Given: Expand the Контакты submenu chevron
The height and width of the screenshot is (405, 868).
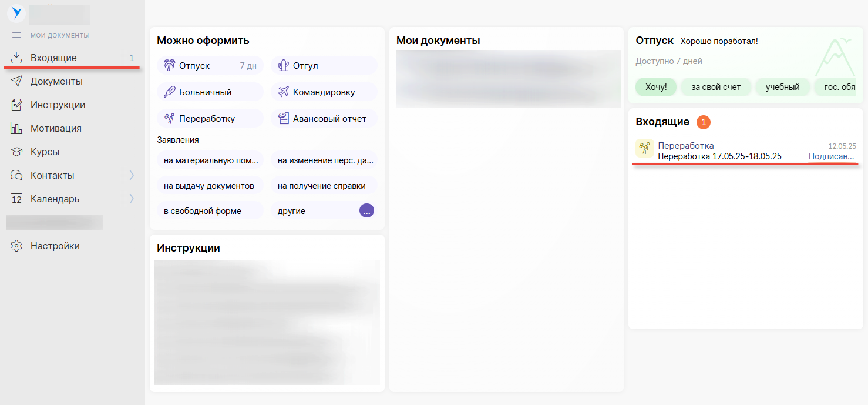Looking at the screenshot, I should pos(132,175).
